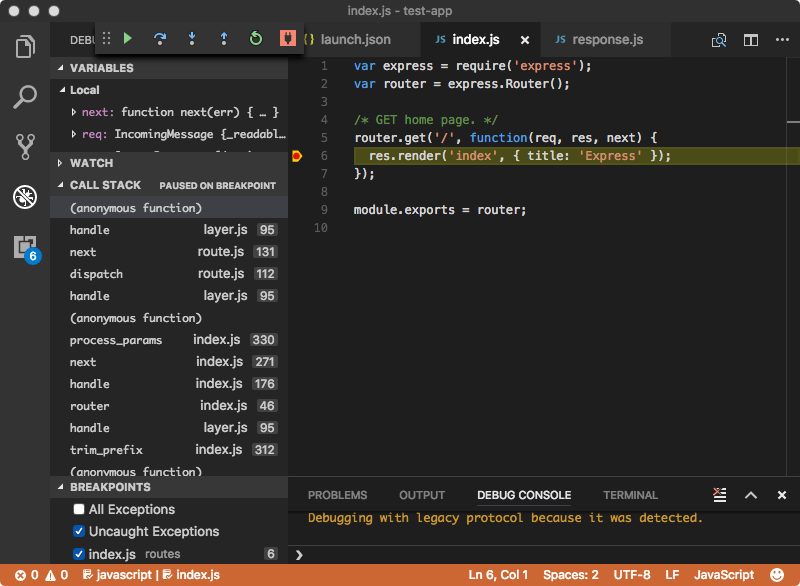Focus the debug console input prompt
Screen dimensions: 800x586
pyautogui.click(x=546, y=555)
